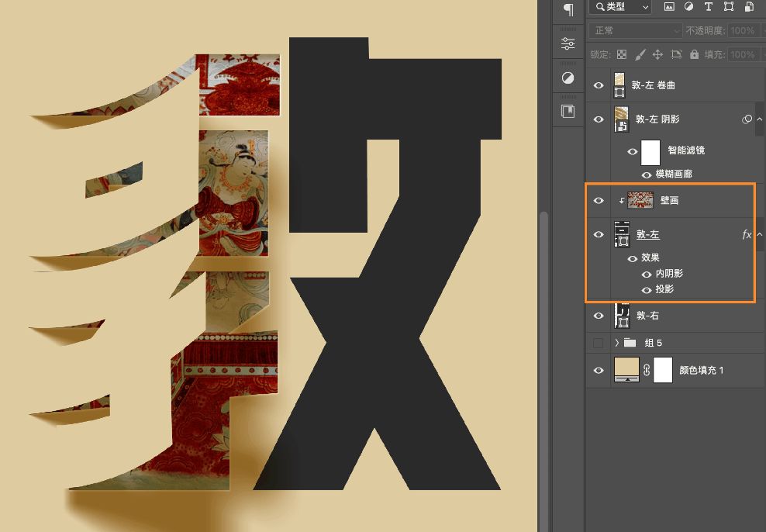Open the 类型 layer filter dropdown

620,7
